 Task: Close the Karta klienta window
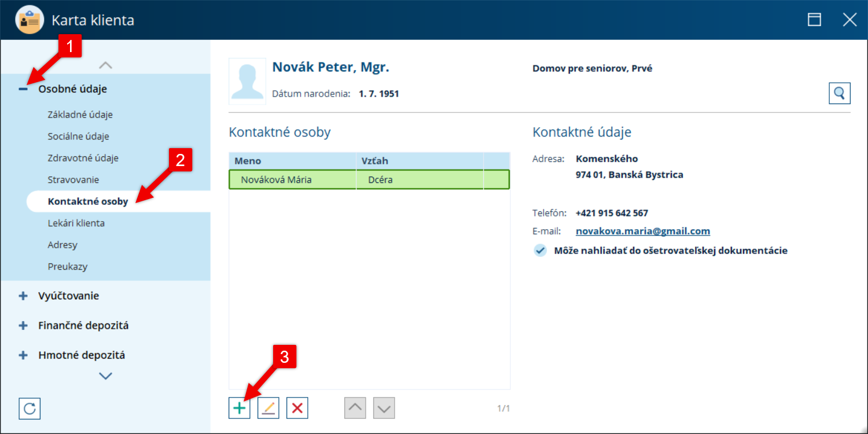click(x=849, y=20)
